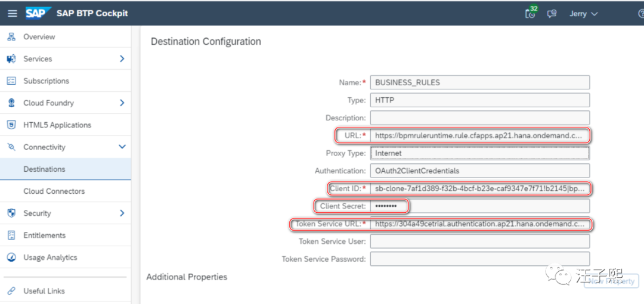Click the Overview sidebar icon
This screenshot has width=644, height=304.
[11, 36]
